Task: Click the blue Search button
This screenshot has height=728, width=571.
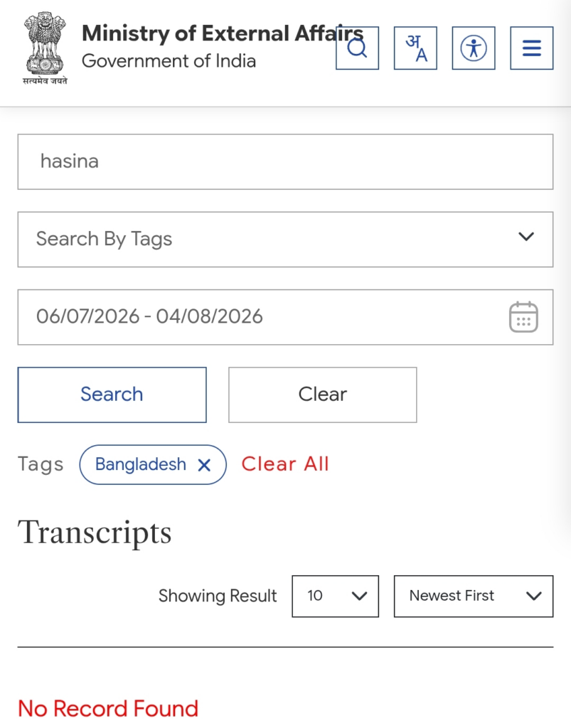Action: point(112,395)
